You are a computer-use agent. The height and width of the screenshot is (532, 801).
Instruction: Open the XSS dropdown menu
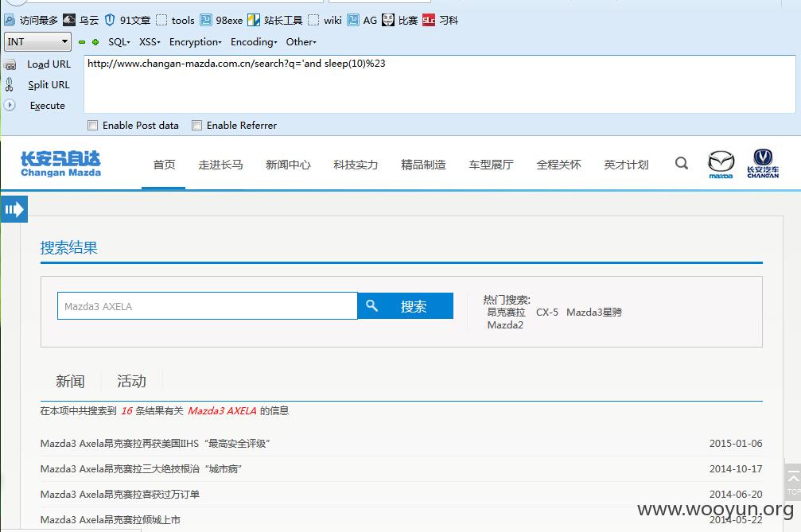pos(150,42)
